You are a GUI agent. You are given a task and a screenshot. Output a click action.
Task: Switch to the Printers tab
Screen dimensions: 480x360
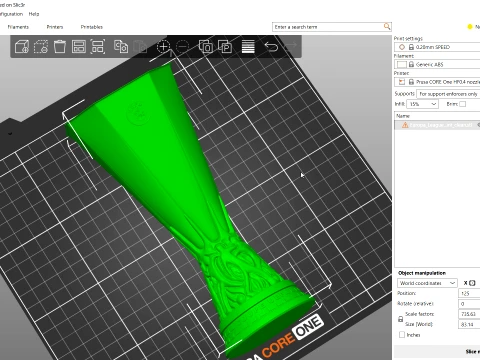(55, 27)
